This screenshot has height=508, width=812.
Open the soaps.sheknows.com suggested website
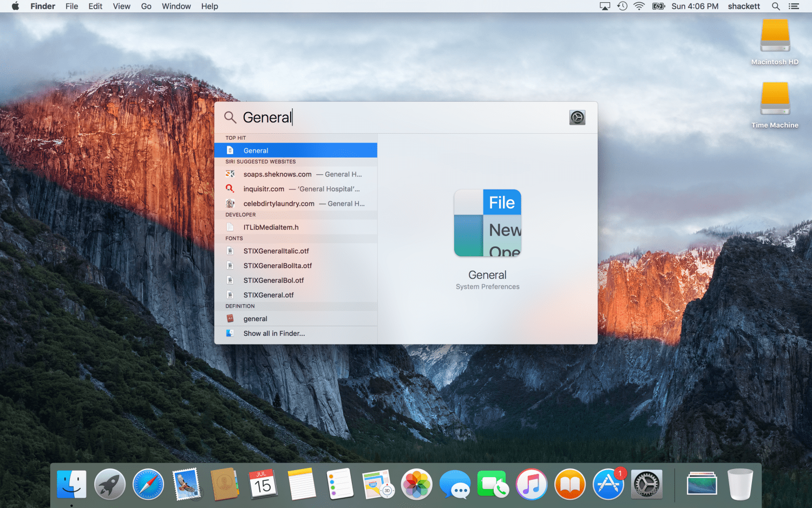point(296,174)
